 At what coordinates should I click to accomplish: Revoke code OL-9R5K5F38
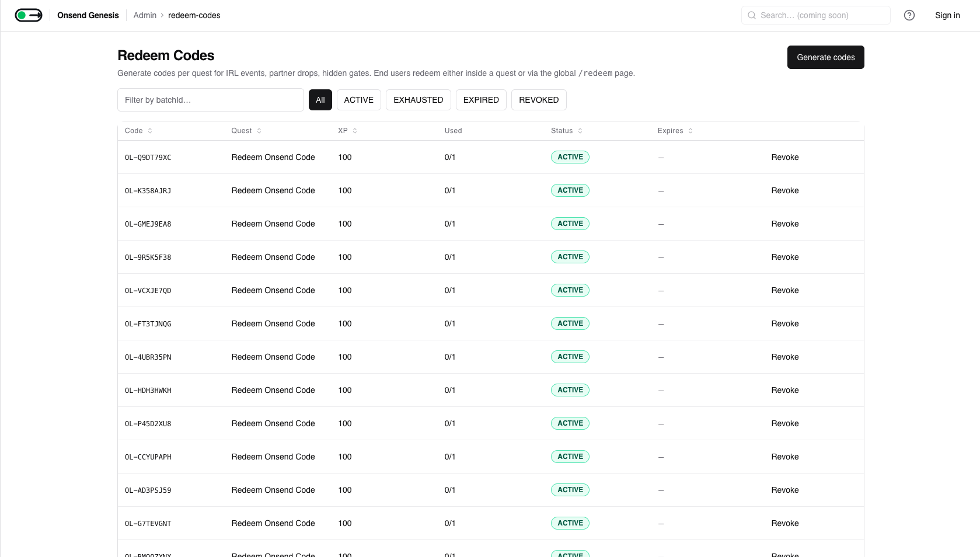tap(785, 257)
